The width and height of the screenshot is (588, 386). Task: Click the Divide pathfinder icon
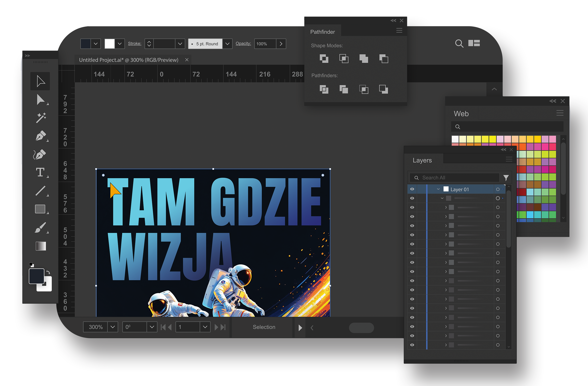pos(324,89)
